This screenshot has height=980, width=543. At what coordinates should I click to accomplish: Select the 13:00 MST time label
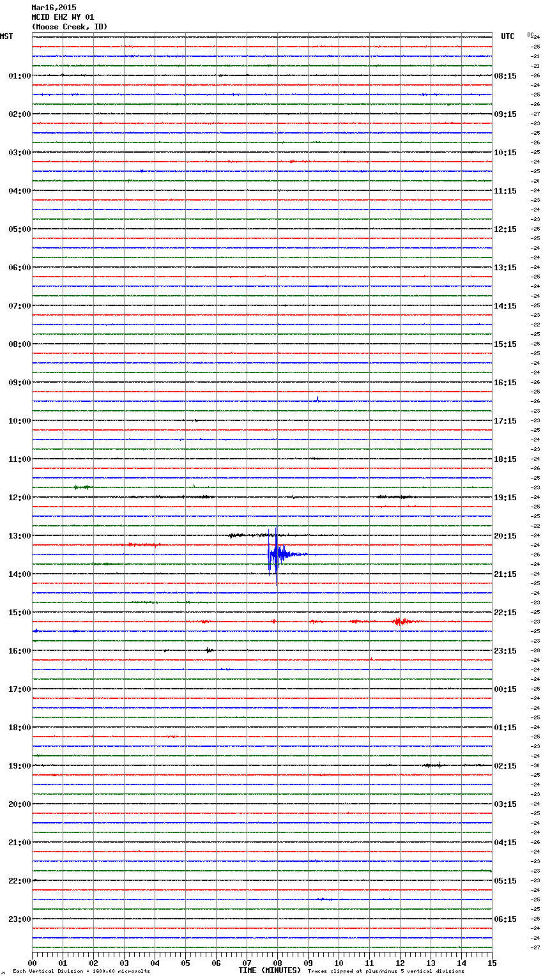click(19, 535)
